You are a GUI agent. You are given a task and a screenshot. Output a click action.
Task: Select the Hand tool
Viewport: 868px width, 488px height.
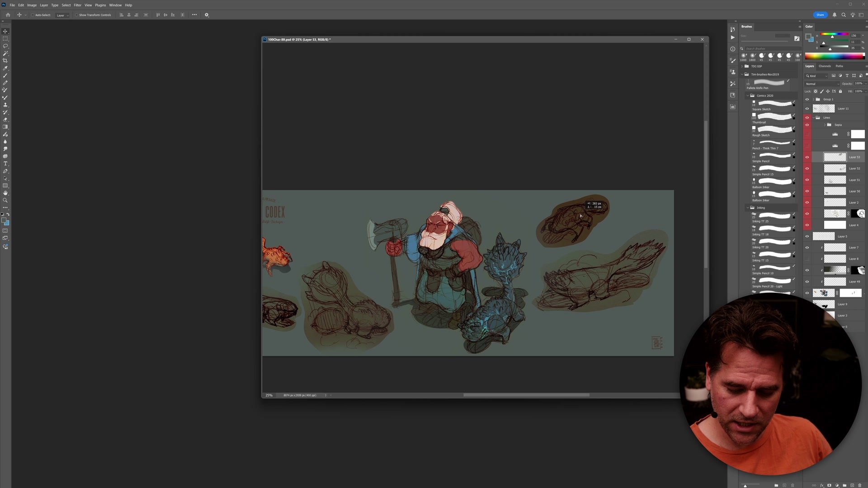point(5,193)
